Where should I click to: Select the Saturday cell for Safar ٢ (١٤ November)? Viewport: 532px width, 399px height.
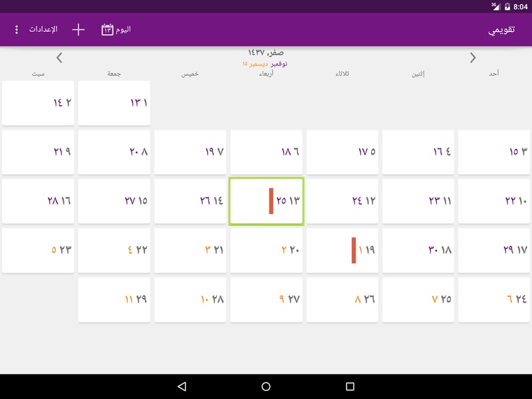pyautogui.click(x=38, y=103)
